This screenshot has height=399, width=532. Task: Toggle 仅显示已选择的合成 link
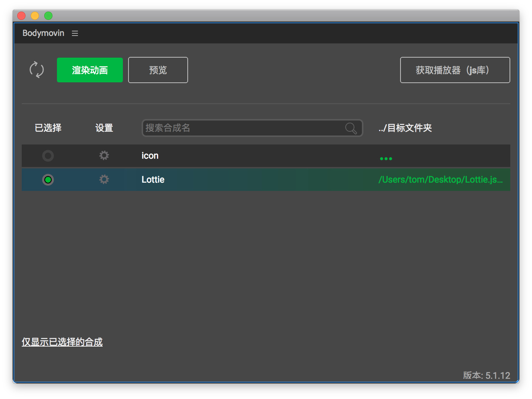[x=62, y=342]
